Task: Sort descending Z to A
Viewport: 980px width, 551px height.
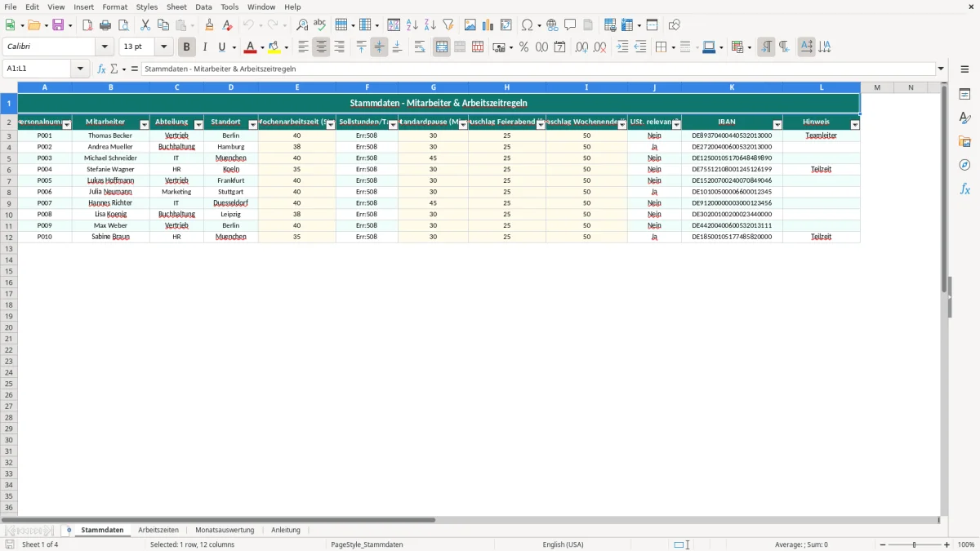Action: tap(430, 25)
